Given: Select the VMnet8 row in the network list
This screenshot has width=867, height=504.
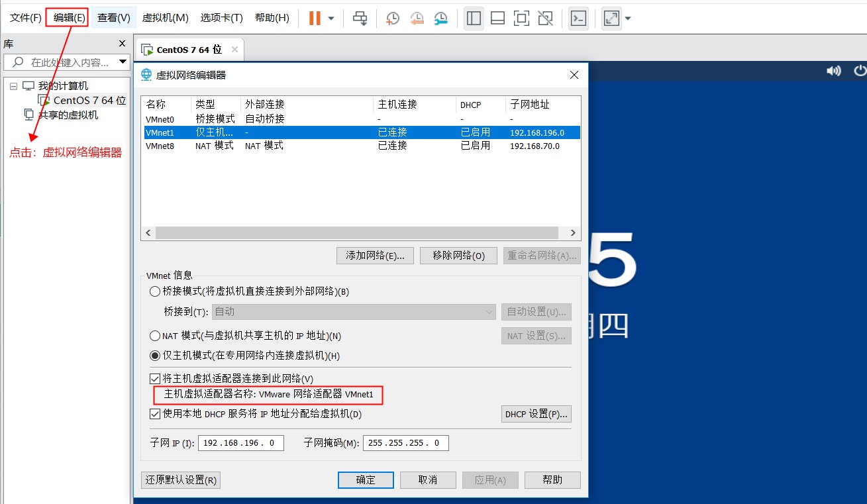Looking at the screenshot, I should pos(361,146).
